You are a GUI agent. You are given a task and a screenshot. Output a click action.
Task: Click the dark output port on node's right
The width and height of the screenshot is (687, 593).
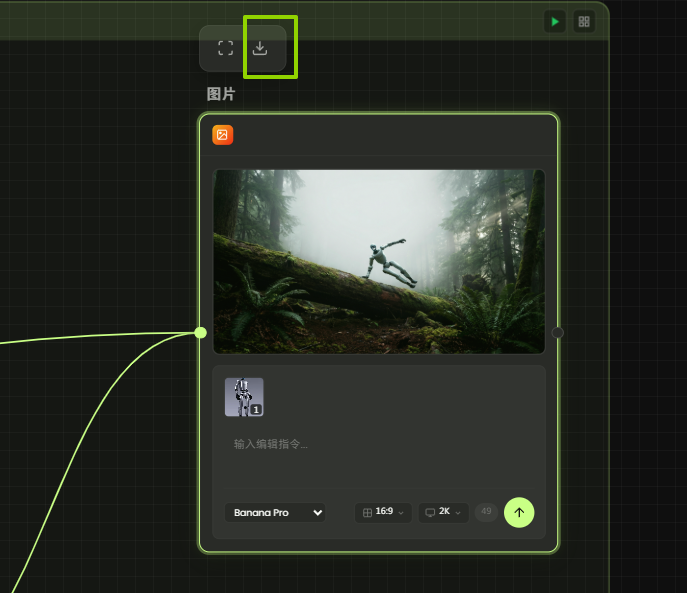point(558,332)
